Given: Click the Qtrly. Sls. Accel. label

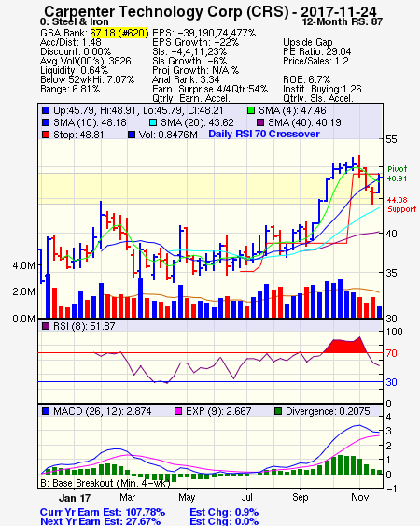Looking at the screenshot, I should [x=318, y=98].
